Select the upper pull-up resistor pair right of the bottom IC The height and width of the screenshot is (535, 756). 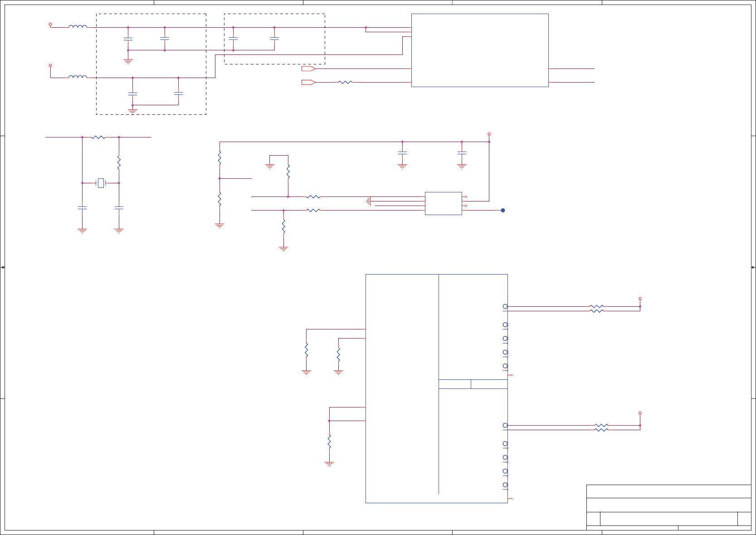click(597, 309)
